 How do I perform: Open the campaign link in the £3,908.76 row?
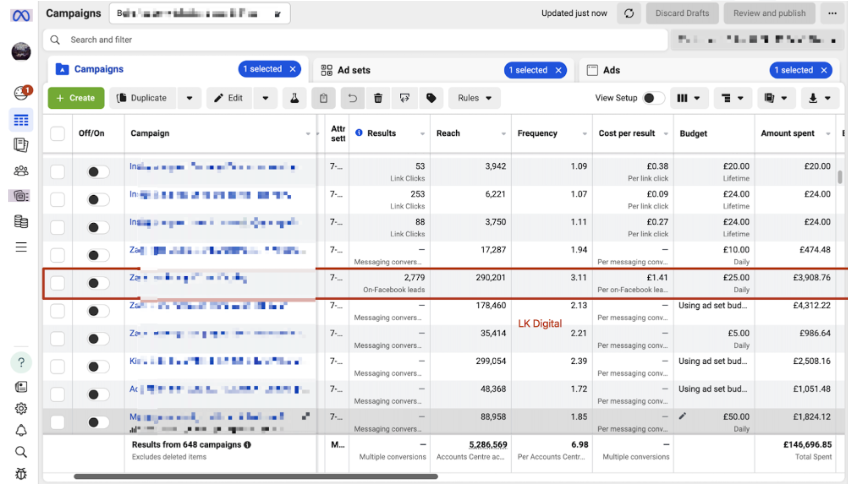pos(188,278)
